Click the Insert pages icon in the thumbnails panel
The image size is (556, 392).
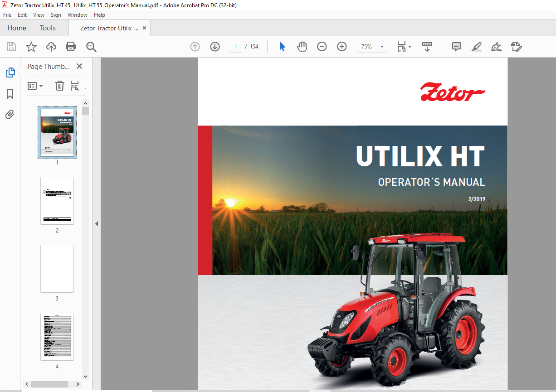tap(75, 86)
